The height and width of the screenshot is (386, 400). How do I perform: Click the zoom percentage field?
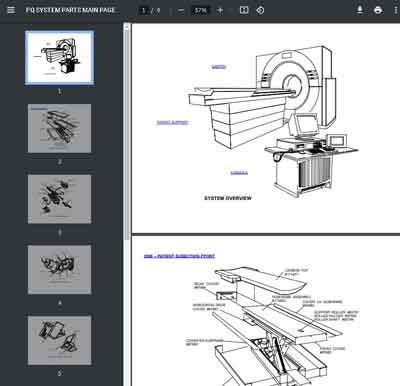pyautogui.click(x=200, y=10)
